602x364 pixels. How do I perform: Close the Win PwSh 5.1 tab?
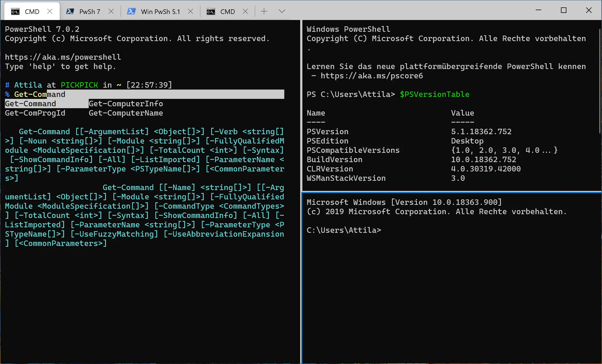coord(191,11)
